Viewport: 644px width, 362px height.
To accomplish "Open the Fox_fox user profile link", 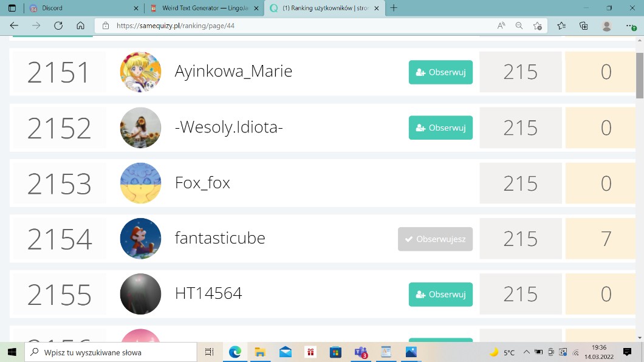I will pos(202,183).
